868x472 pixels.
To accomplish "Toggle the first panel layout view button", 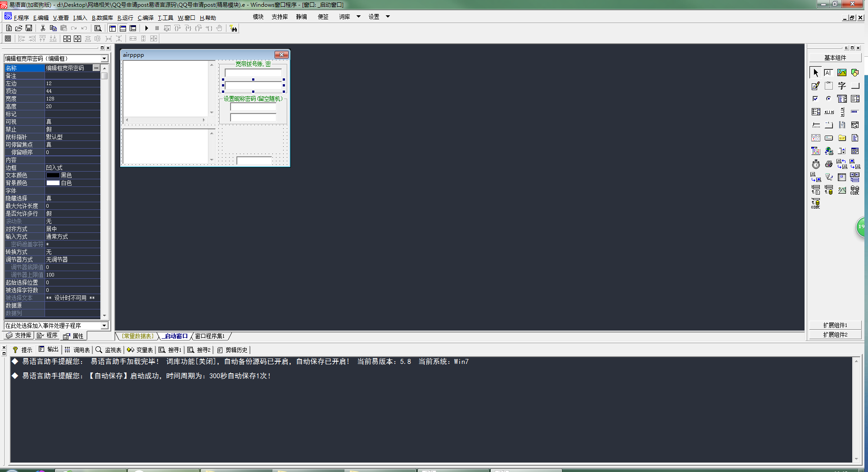I will click(x=113, y=28).
